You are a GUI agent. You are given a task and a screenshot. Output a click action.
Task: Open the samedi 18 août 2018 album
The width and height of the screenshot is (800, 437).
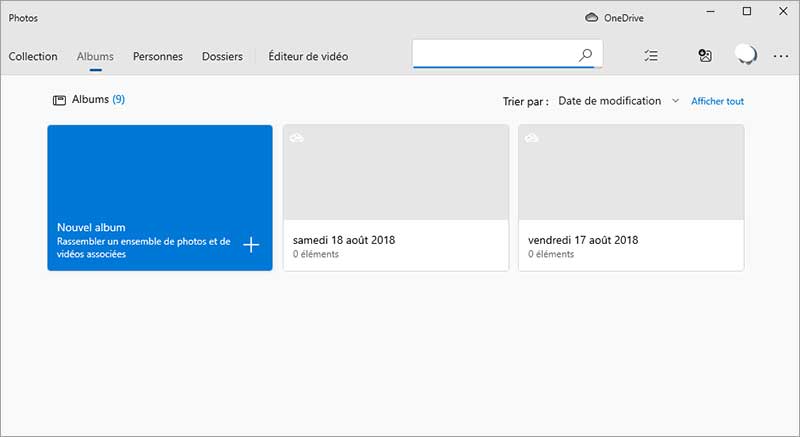click(396, 197)
